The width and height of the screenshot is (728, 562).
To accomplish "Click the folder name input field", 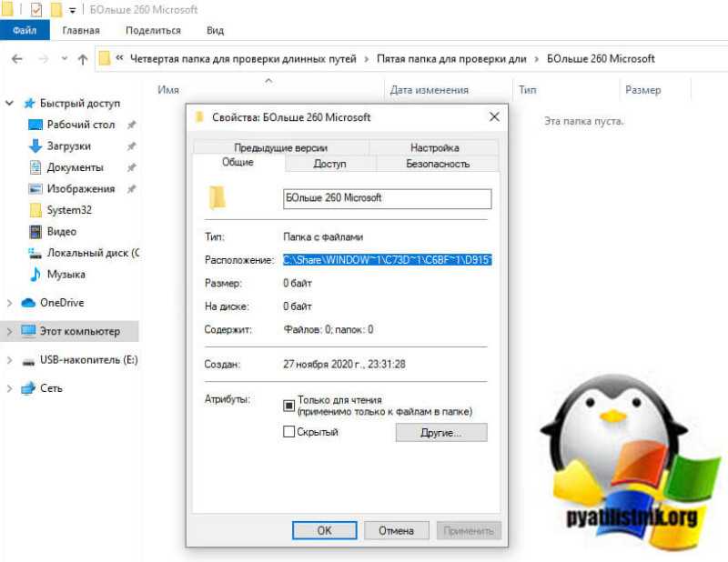I will click(388, 198).
